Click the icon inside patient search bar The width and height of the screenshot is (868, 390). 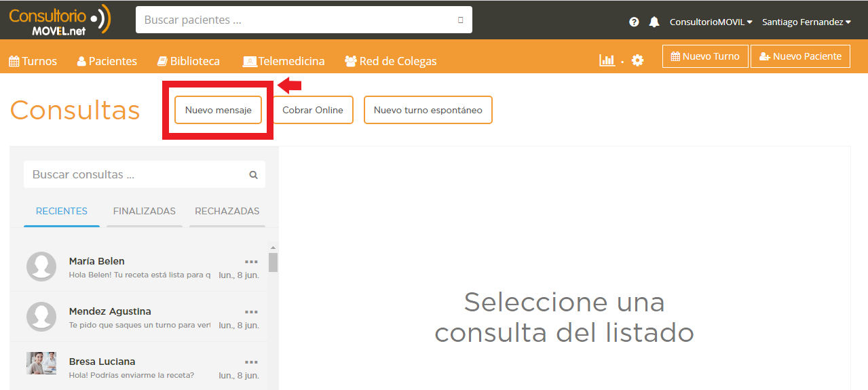(x=461, y=20)
